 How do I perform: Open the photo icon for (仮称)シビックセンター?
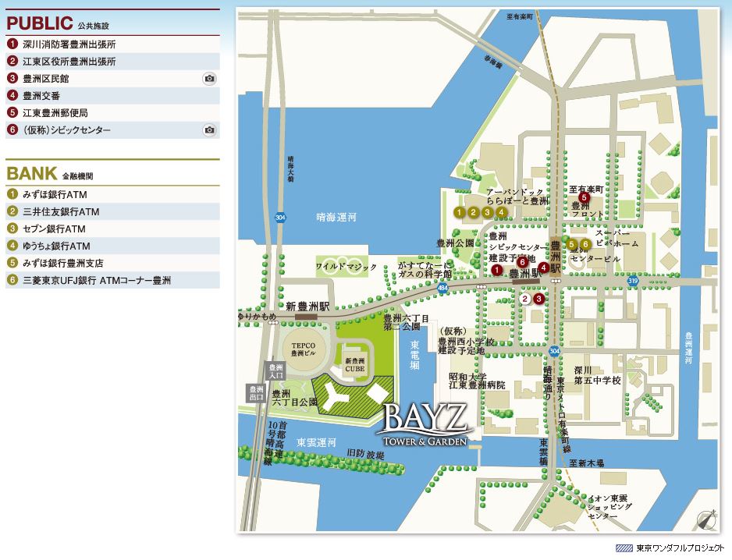click(209, 130)
